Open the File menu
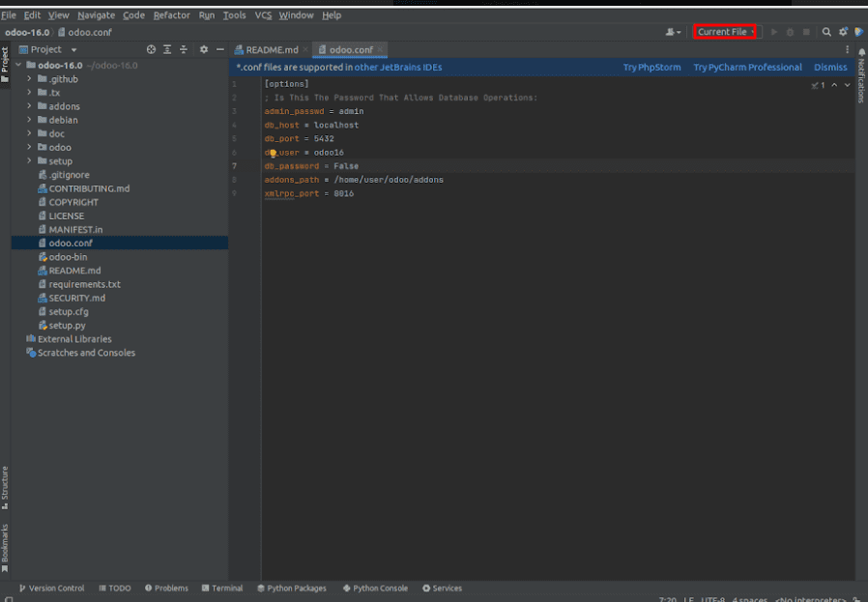The width and height of the screenshot is (868, 602). 9,15
